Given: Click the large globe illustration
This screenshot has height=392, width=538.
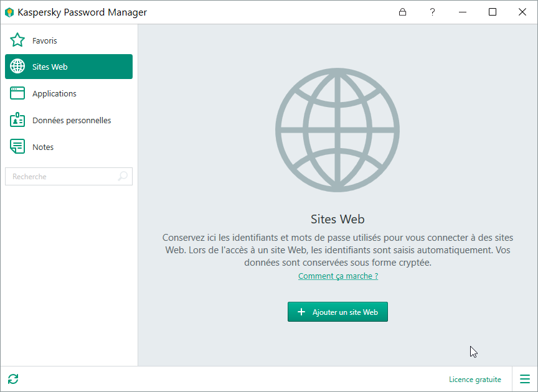Looking at the screenshot, I should pyautogui.click(x=337, y=129).
